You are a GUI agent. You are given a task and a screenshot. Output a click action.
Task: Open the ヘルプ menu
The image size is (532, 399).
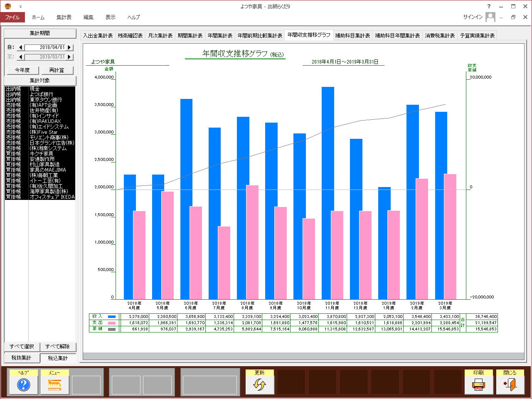[134, 17]
